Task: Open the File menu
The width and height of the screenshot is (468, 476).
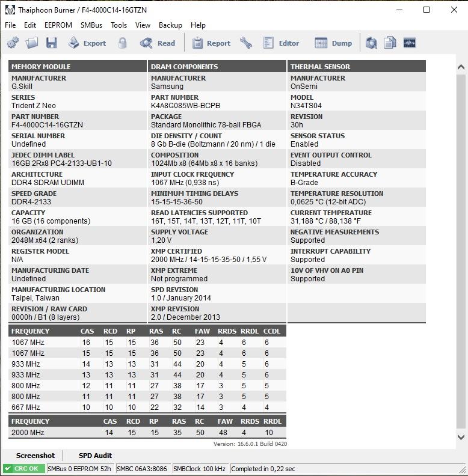Action: click(x=10, y=25)
